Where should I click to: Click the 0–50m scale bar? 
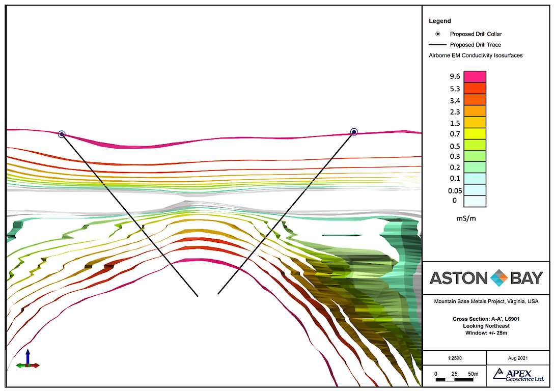456,380
